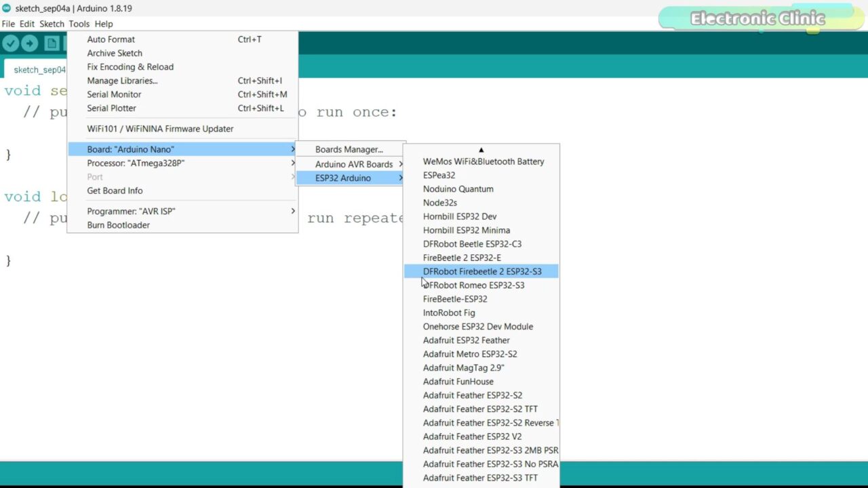The width and height of the screenshot is (868, 488).
Task: Select Adafruit Feather ESP32-S2 Reverse TFT board
Action: 481,423
